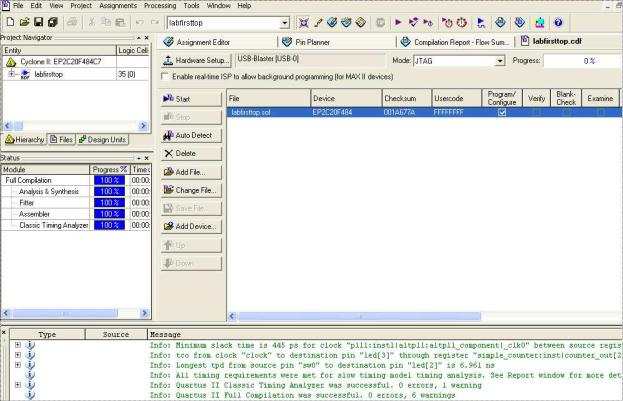Click the Delete button
Screen dimensions: 623x401
(x=191, y=153)
